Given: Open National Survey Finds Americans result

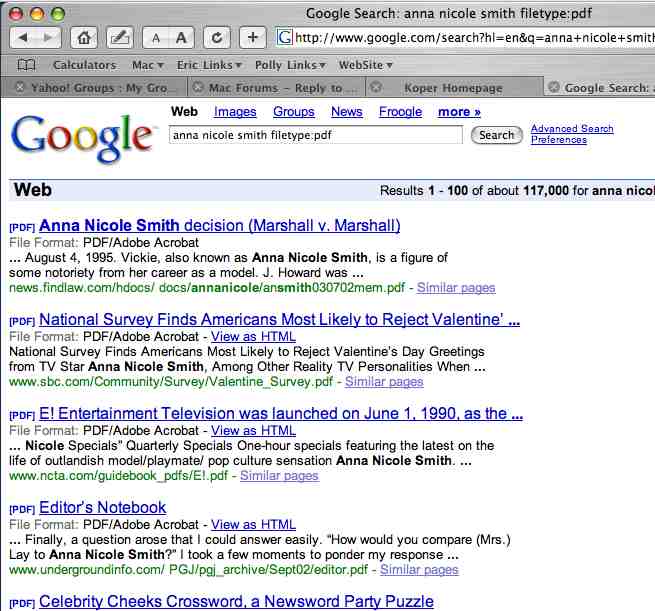Looking at the screenshot, I should click(x=279, y=319).
